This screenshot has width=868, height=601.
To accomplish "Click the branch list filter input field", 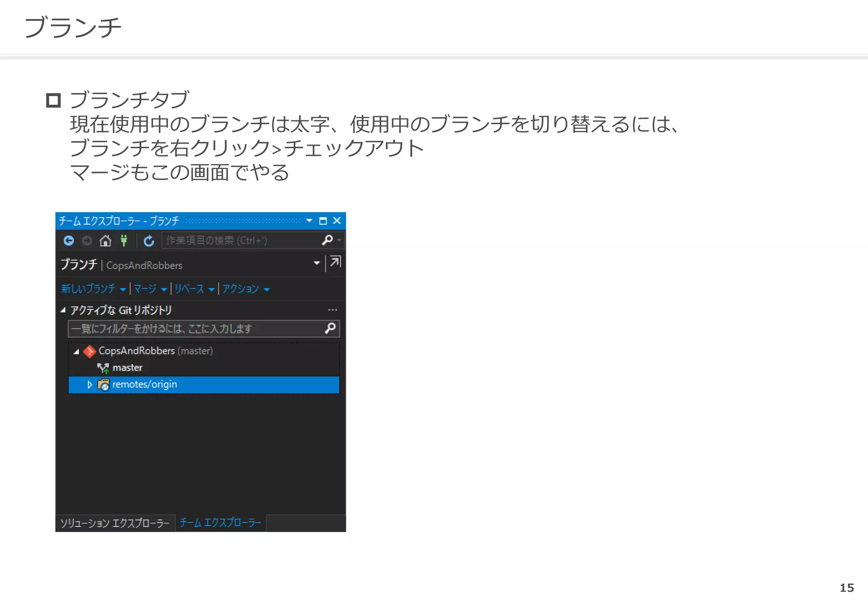I will coord(195,328).
